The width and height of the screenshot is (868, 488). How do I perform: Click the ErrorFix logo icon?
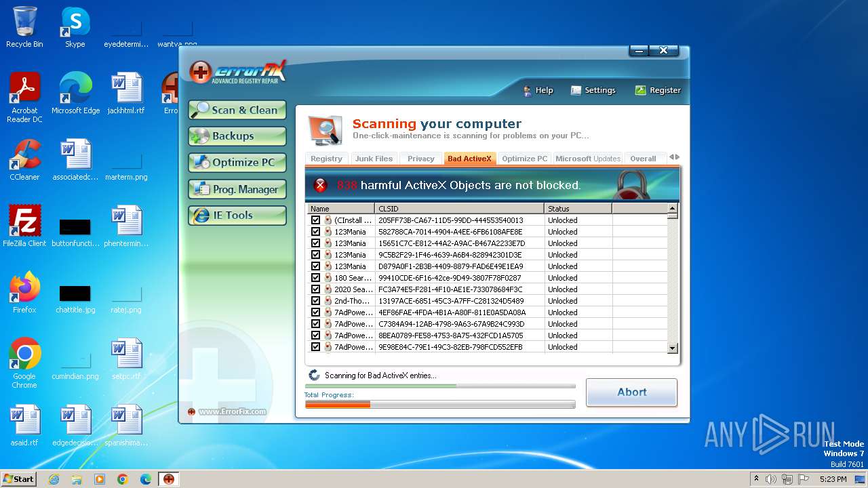click(x=200, y=72)
